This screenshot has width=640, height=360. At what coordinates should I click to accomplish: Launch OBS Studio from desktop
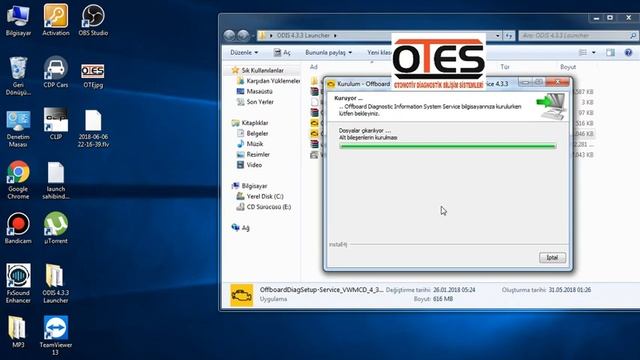(93, 20)
